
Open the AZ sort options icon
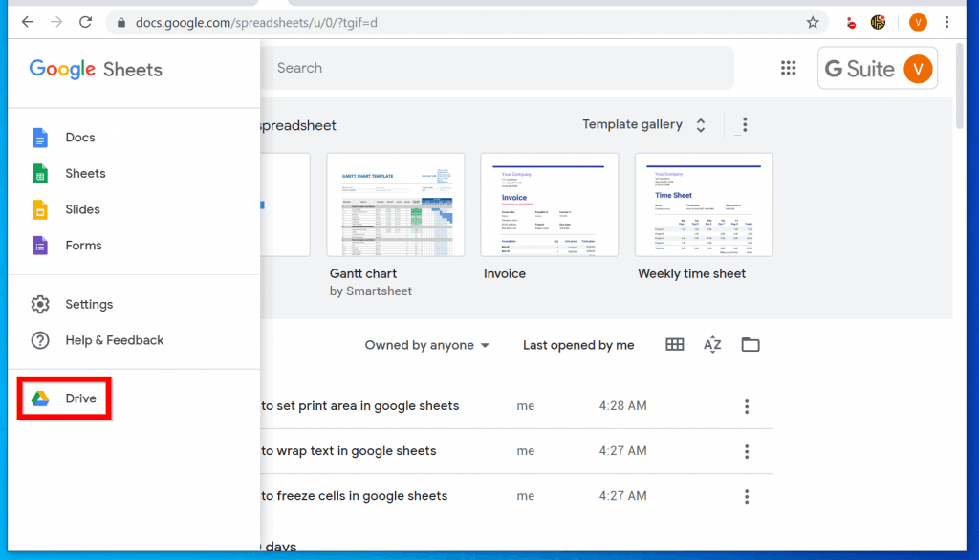(x=712, y=345)
